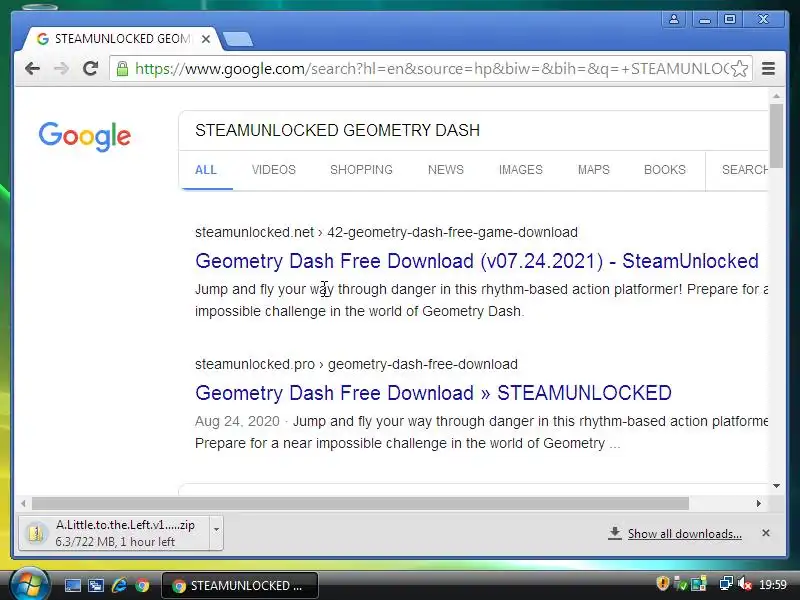Click the steamunlocked.pro breadcrumb URL
Screen dimensions: 800x600
356,364
